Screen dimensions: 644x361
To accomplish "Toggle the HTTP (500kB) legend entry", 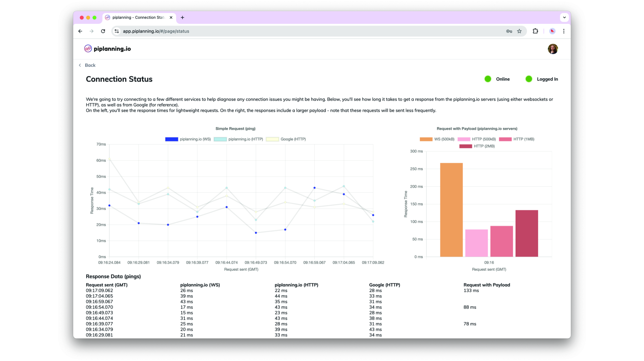I will pos(477,139).
